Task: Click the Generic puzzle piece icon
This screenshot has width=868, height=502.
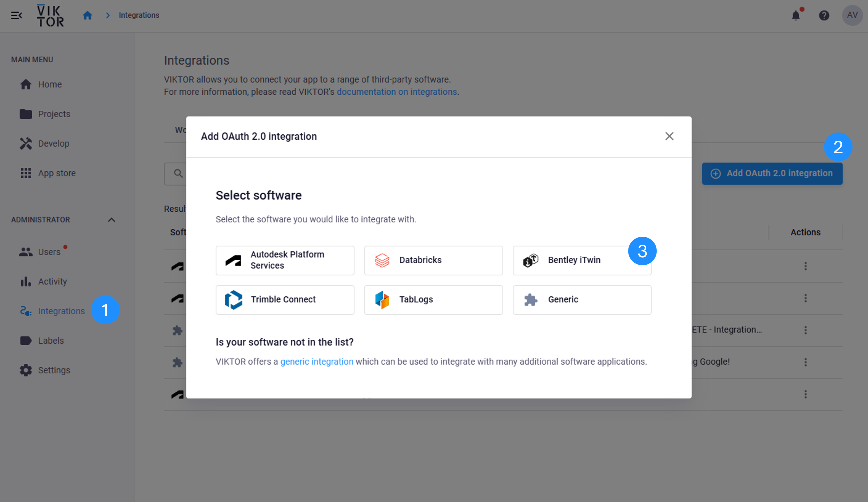Action: (531, 300)
